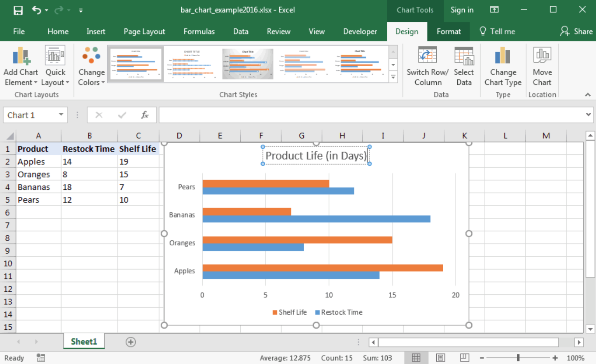Switch to the Data tab

tap(241, 31)
